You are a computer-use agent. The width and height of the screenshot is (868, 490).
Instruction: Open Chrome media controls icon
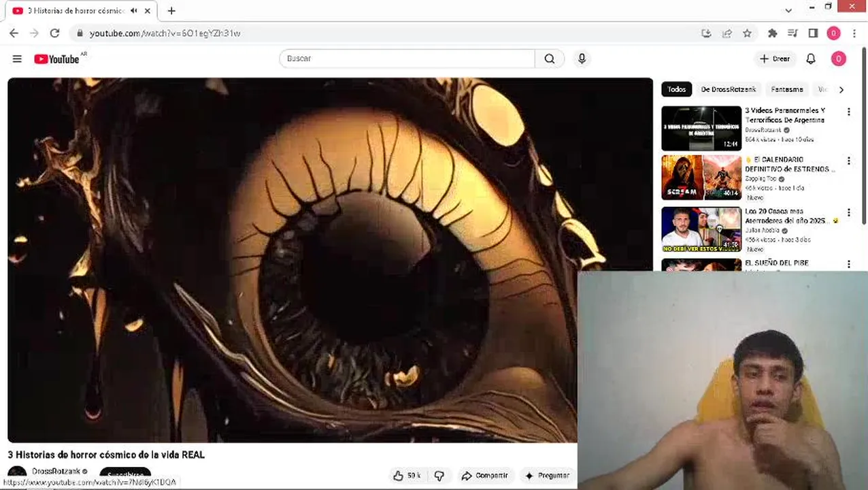click(792, 33)
